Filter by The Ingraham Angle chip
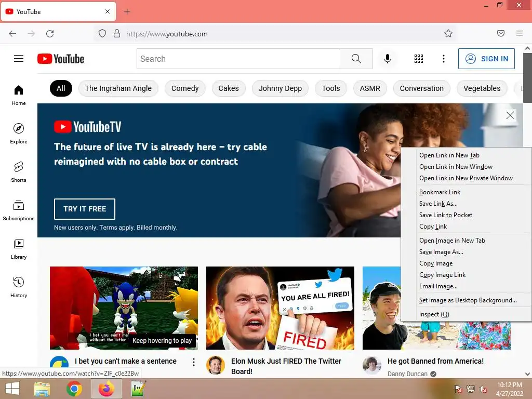The image size is (532, 399). [x=118, y=88]
